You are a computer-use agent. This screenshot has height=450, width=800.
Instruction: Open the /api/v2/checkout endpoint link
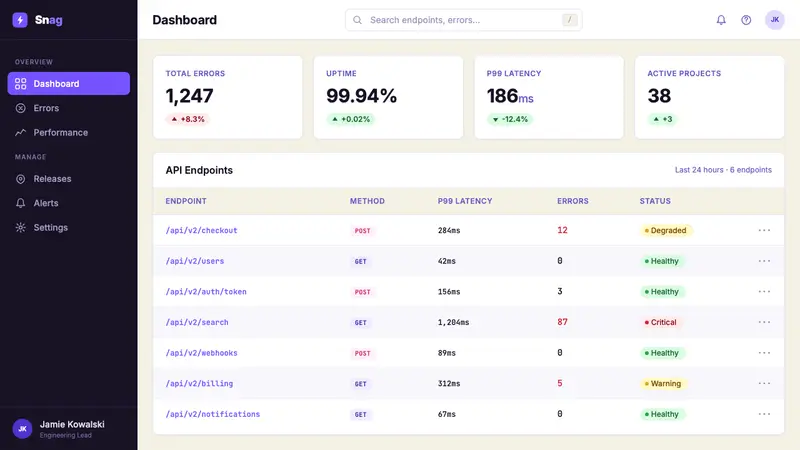pyautogui.click(x=201, y=230)
